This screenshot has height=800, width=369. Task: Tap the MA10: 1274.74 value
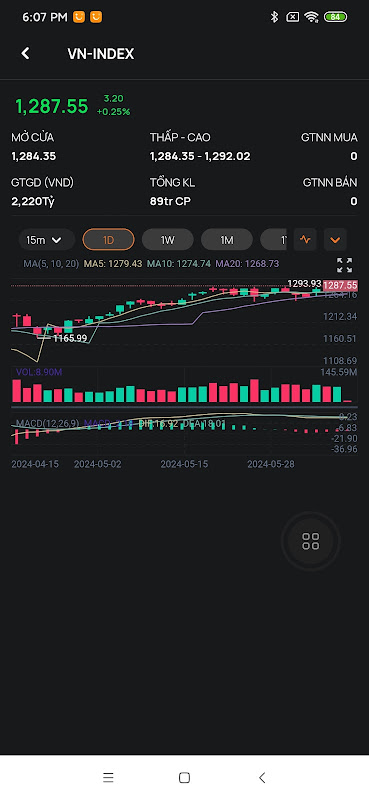pyautogui.click(x=179, y=264)
